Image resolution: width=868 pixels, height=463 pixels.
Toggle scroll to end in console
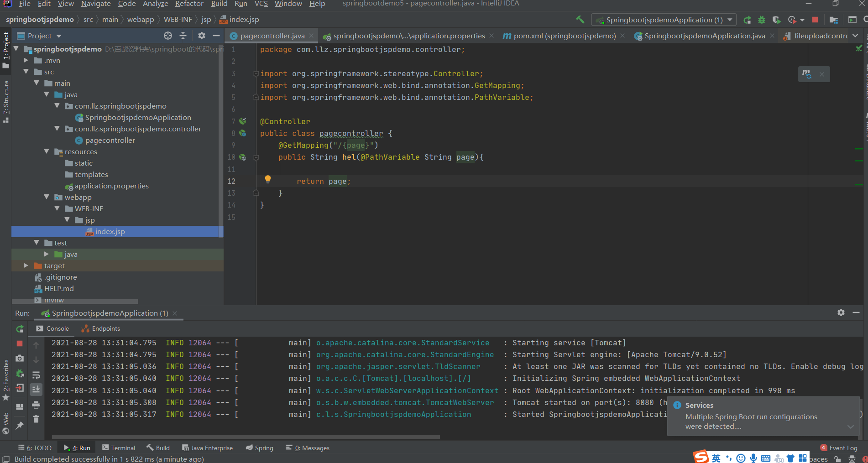[x=36, y=389]
